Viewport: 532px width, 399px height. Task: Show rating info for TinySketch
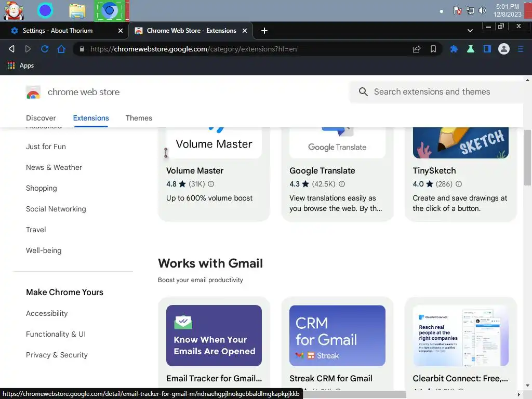[459, 184]
